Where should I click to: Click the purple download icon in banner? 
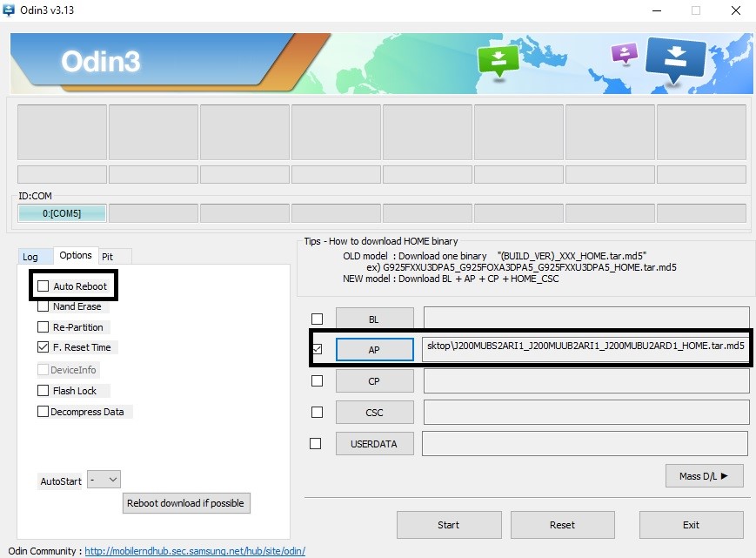coord(624,54)
